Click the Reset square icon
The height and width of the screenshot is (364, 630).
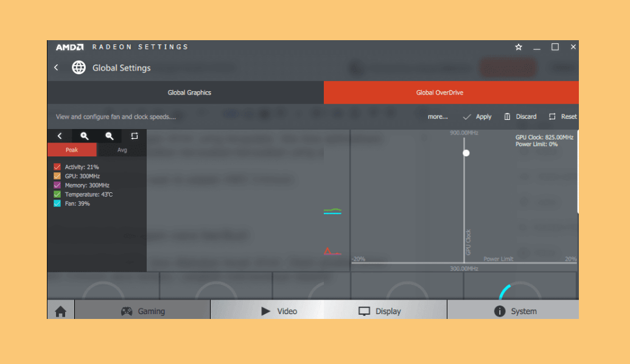click(552, 116)
